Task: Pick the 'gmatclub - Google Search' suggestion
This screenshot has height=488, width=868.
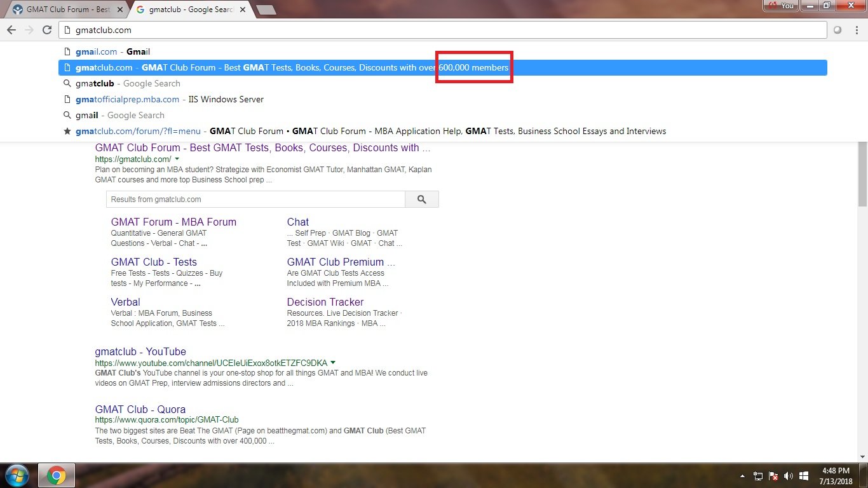Action: (x=443, y=83)
